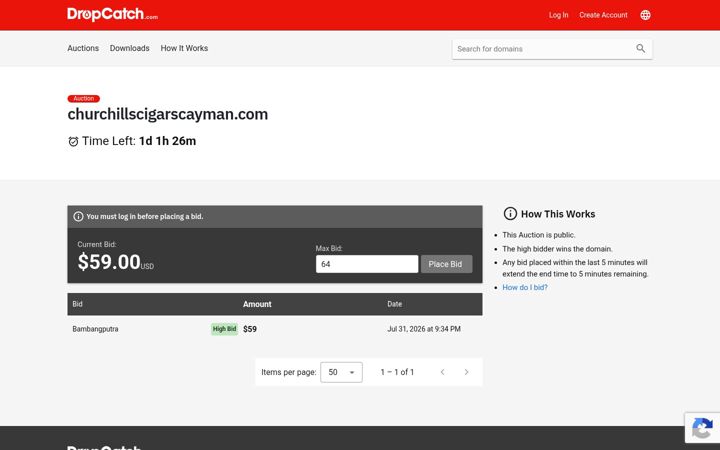Click the alarm clock icon beside Time Left
720x450 pixels.
pos(73,141)
